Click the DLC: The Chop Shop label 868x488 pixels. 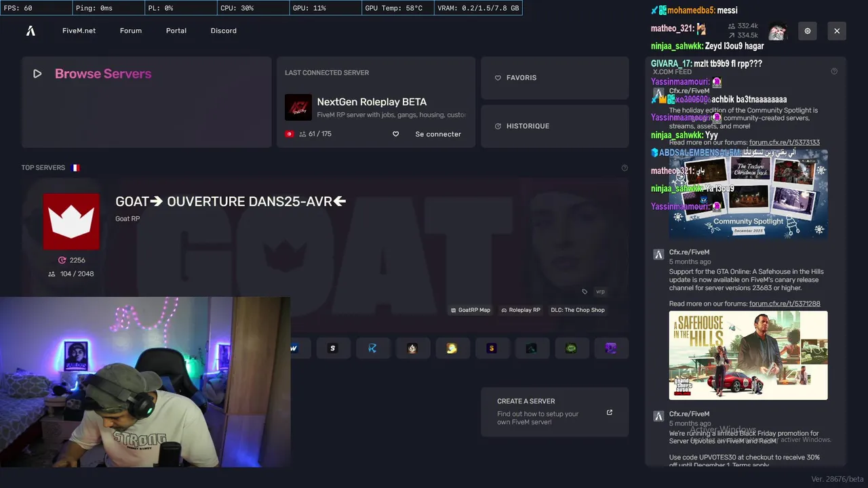(x=577, y=310)
